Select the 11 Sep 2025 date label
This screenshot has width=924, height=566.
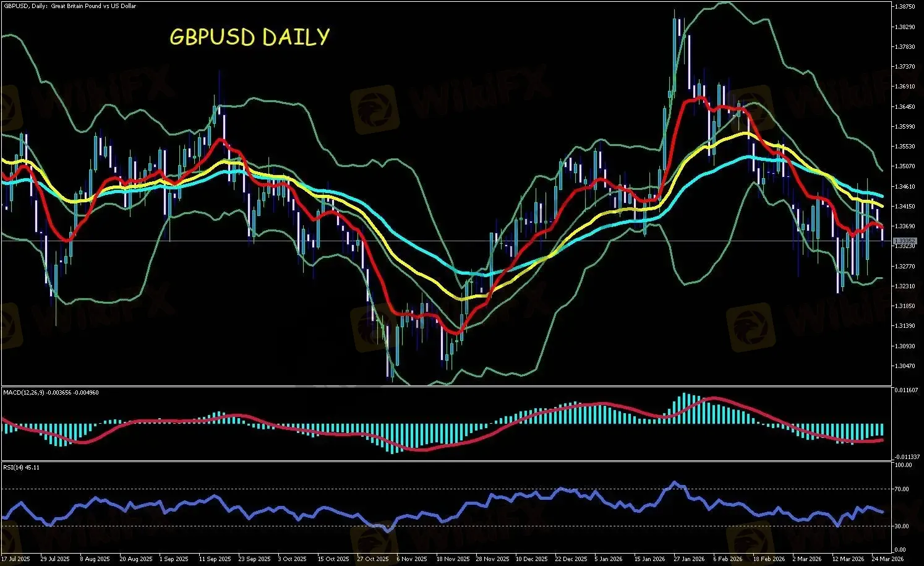point(215,559)
